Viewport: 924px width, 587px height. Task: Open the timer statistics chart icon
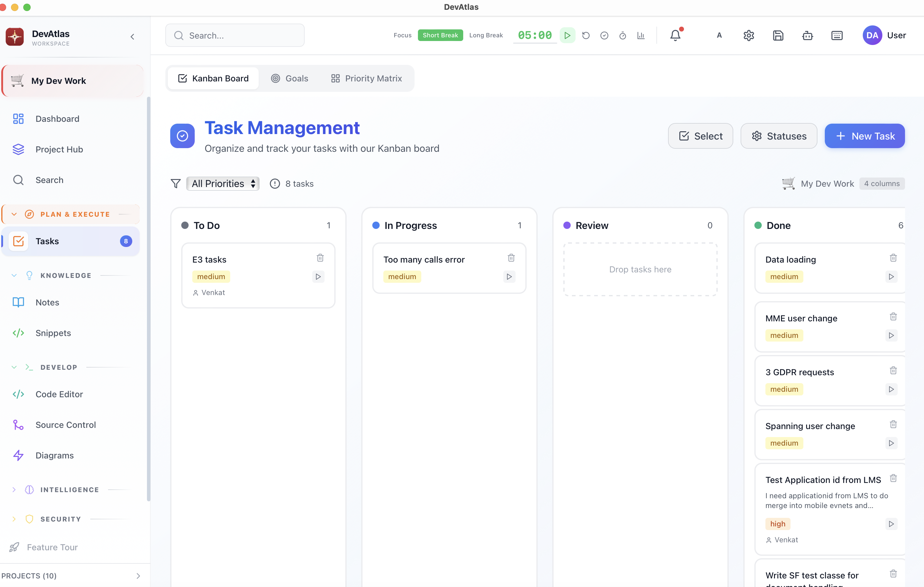point(641,35)
